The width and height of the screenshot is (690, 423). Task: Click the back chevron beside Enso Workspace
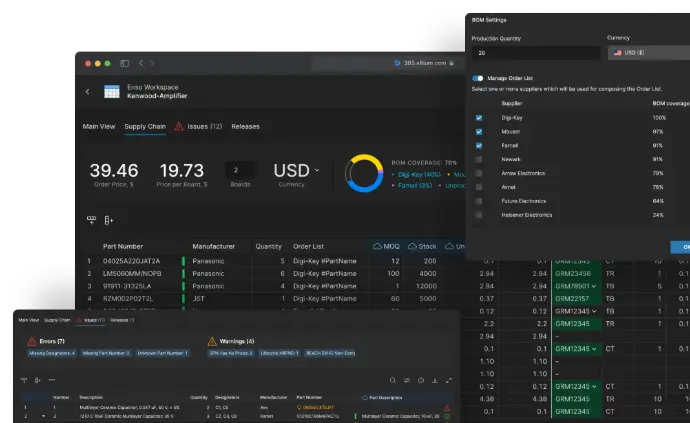(x=88, y=92)
